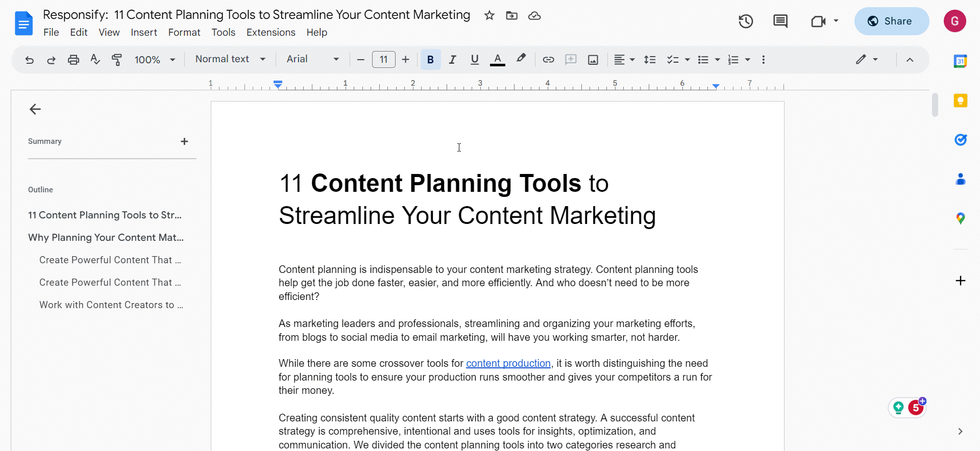Open the content production hyperlink

508,363
